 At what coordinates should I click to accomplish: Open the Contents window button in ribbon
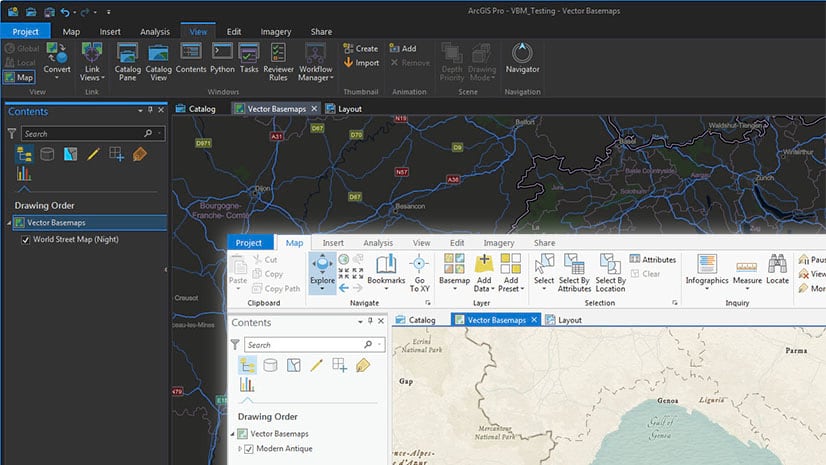(x=191, y=58)
